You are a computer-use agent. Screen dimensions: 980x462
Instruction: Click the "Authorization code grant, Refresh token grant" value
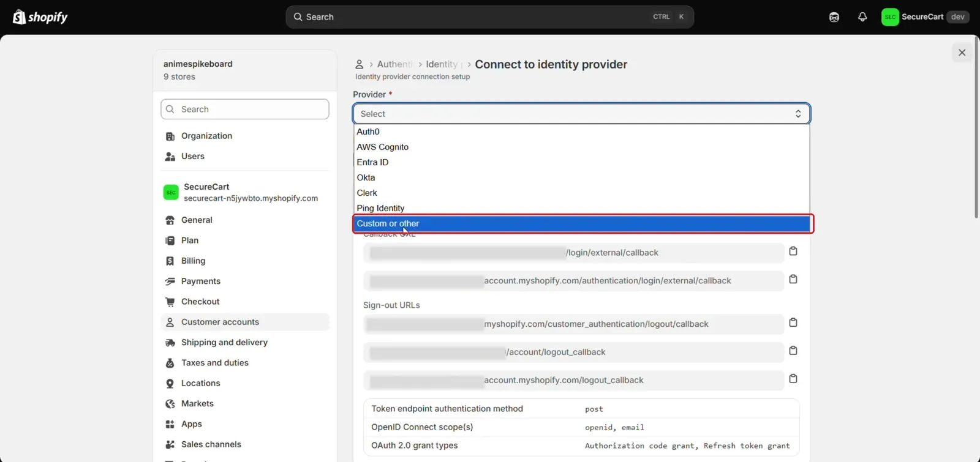(687, 445)
